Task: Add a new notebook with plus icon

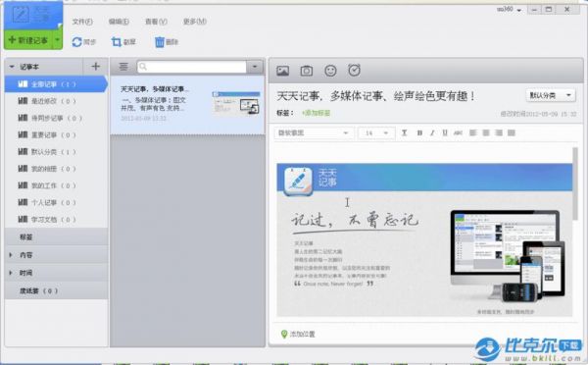Action: tap(96, 67)
